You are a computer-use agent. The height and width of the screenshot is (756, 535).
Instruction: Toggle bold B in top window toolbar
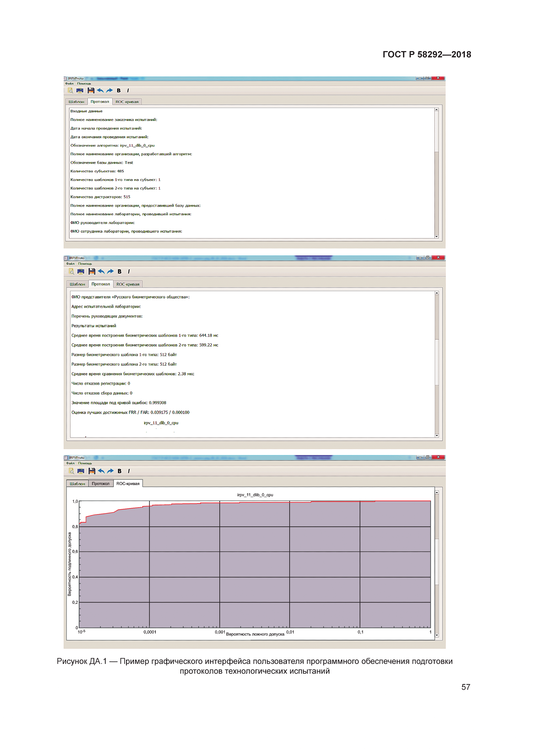(x=119, y=91)
